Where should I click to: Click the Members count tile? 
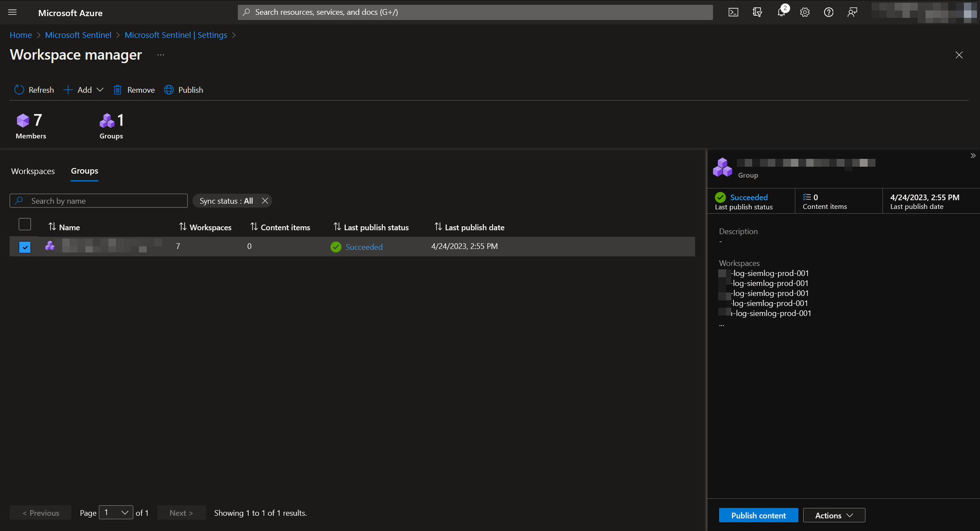(x=30, y=126)
